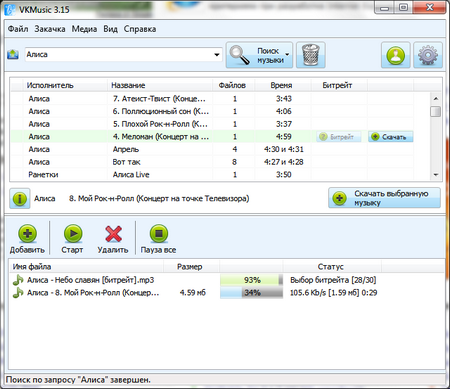
Task: Sort by the Файлов column header
Action: [x=233, y=85]
